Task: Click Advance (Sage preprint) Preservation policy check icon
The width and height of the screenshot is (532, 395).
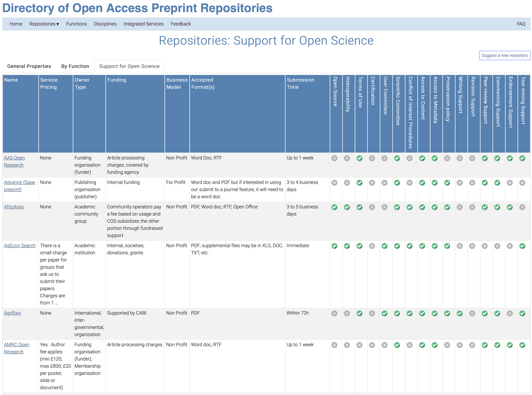Action: (447, 183)
